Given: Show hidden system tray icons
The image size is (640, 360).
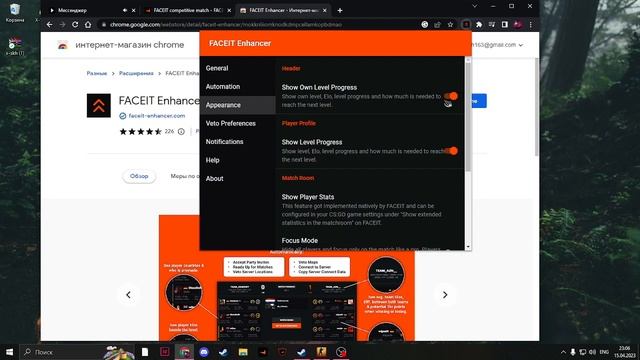Looking at the screenshot, I should [x=563, y=352].
